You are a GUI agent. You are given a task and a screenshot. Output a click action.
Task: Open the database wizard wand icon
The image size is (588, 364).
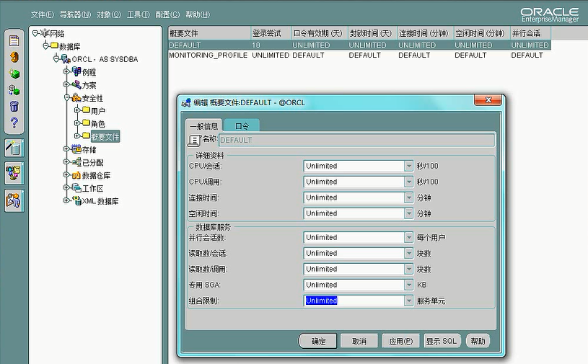coord(14,148)
